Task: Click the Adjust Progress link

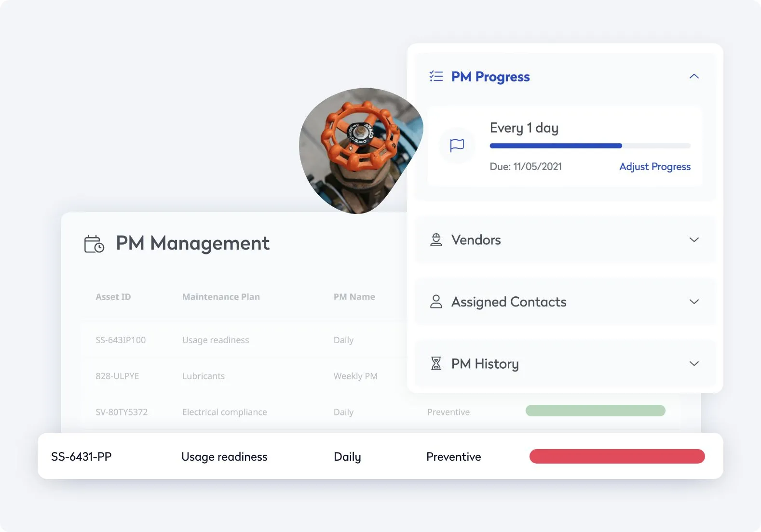Action: point(655,167)
